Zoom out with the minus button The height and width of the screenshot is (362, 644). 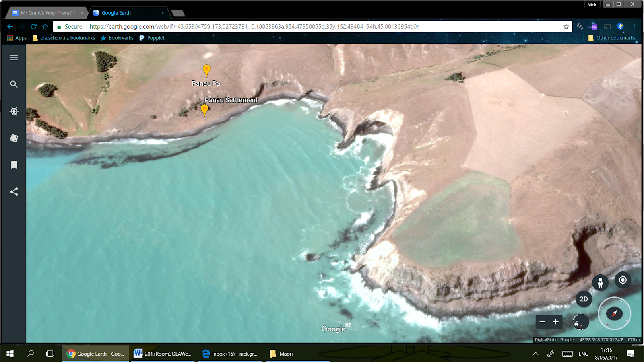tap(543, 322)
